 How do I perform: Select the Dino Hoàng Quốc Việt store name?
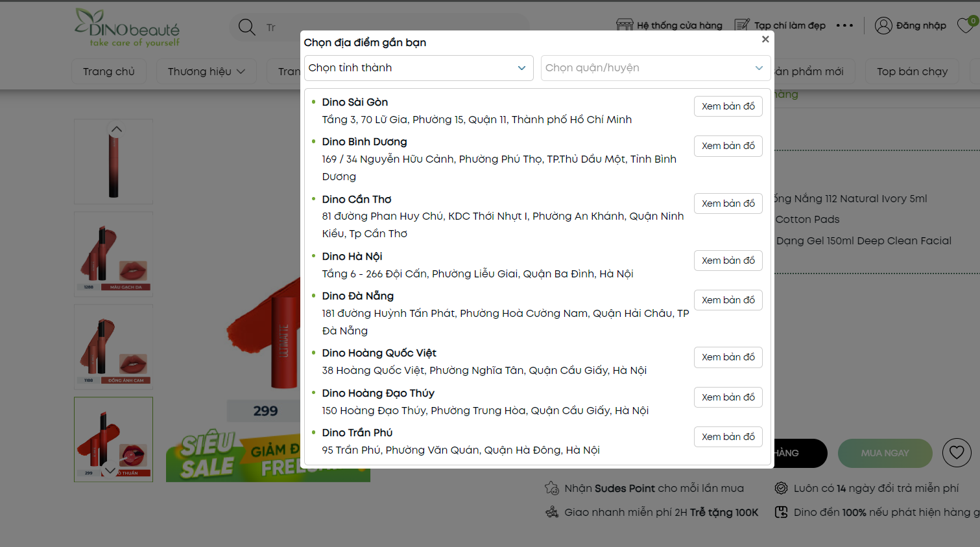click(379, 353)
